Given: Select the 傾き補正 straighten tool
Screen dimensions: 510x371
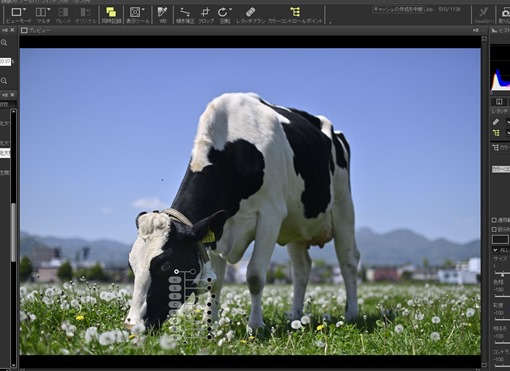Looking at the screenshot, I should pos(185,15).
